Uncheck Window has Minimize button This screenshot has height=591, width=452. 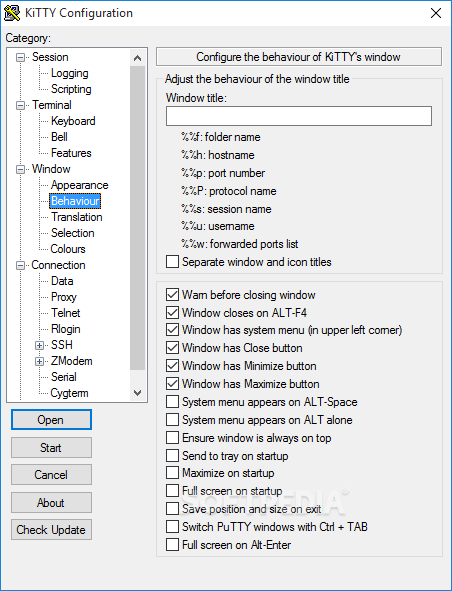(x=241, y=366)
